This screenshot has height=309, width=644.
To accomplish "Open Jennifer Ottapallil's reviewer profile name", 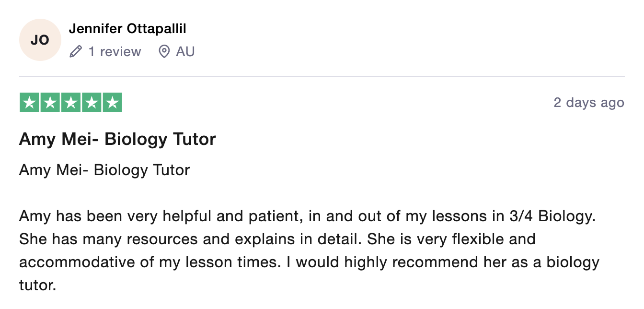I will 127,29.
